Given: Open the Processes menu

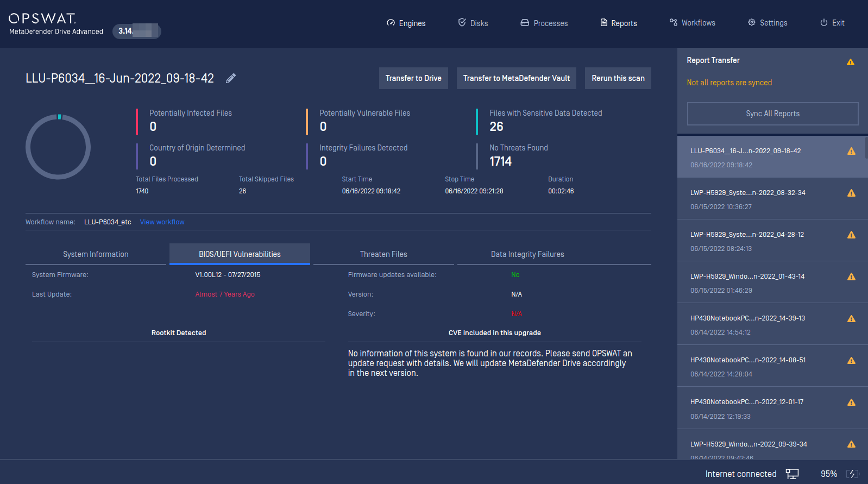Looking at the screenshot, I should tap(544, 23).
